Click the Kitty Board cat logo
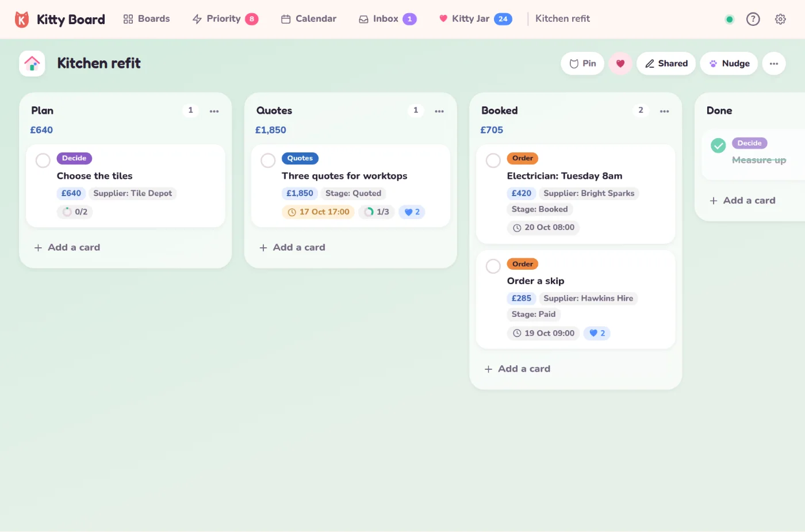 (x=22, y=19)
